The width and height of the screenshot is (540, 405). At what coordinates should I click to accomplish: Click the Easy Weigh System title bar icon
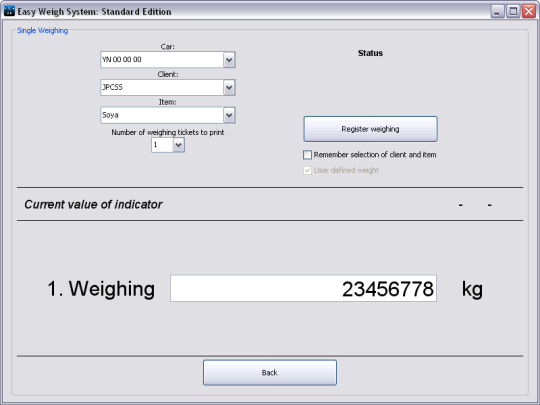click(9, 11)
